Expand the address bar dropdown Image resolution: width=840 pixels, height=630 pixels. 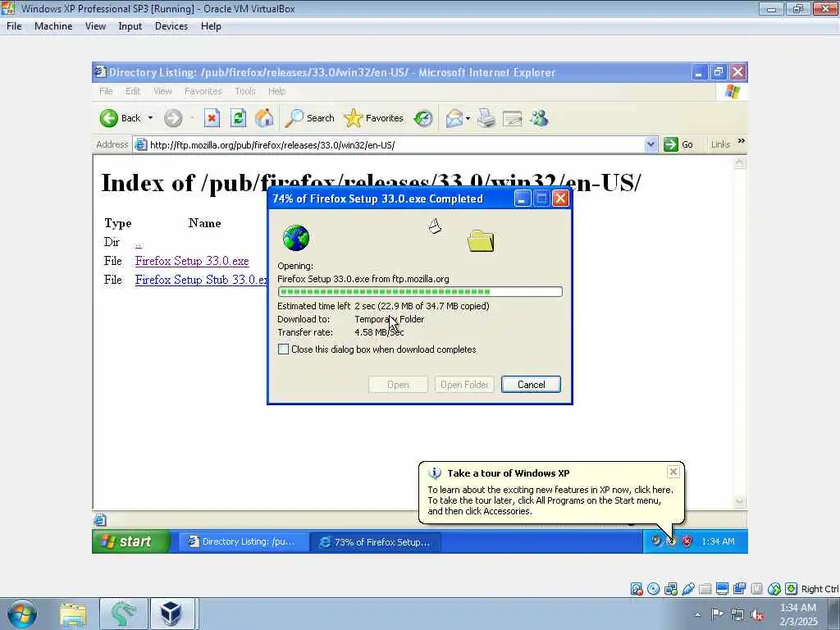click(651, 144)
